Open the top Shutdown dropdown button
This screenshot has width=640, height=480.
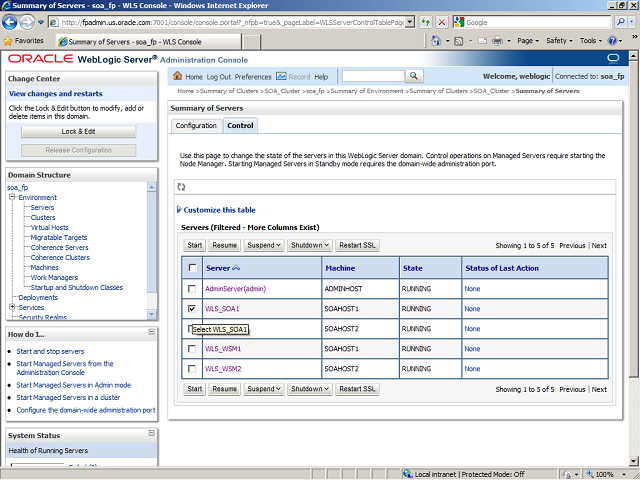pyautogui.click(x=309, y=245)
